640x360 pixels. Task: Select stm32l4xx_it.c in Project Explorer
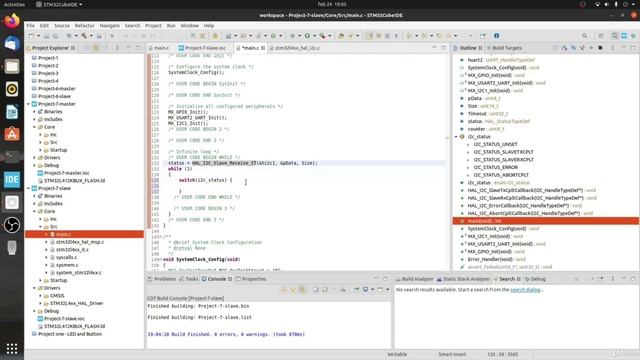point(72,250)
